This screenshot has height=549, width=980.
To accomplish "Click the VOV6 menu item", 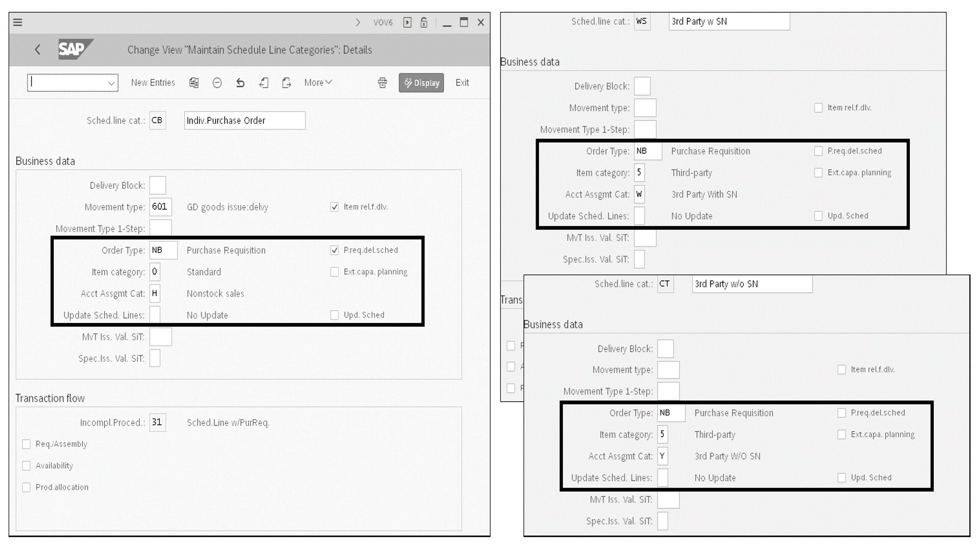I will [382, 21].
